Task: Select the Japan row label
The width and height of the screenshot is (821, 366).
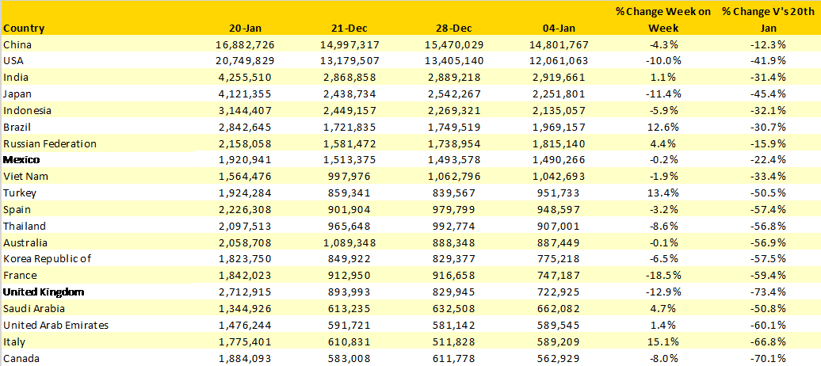Action: click(17, 94)
